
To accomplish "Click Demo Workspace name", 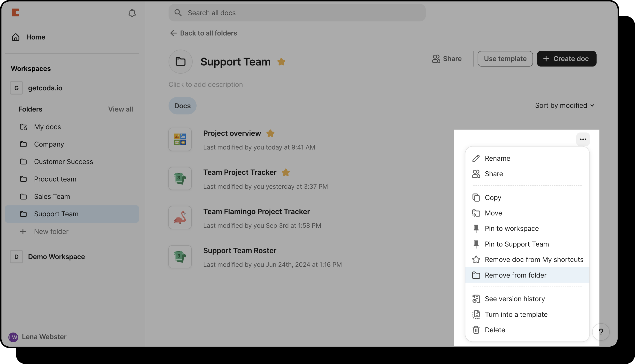I will (x=57, y=257).
